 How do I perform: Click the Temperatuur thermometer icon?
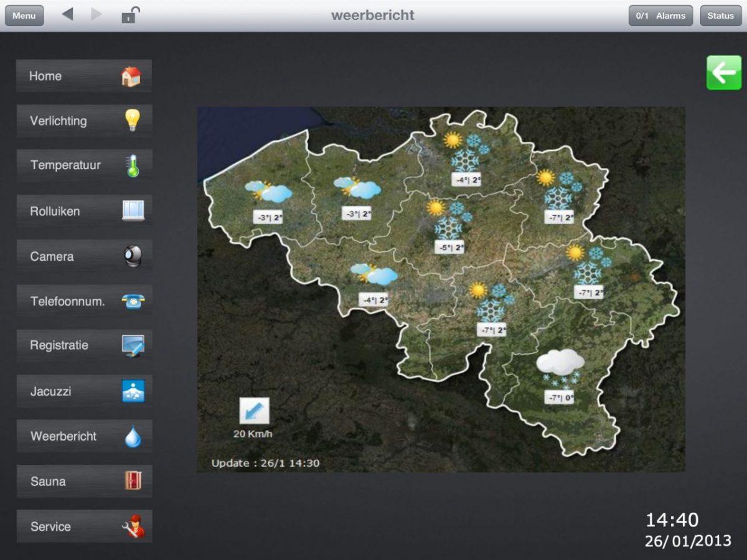click(x=133, y=166)
